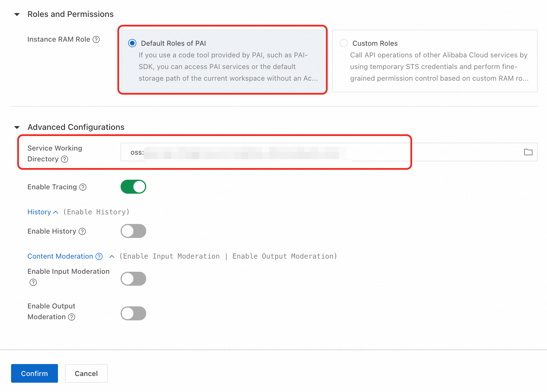Screen dimensions: 547x392
Task: Click the Service Working Directory help icon
Action: [x=65, y=159]
